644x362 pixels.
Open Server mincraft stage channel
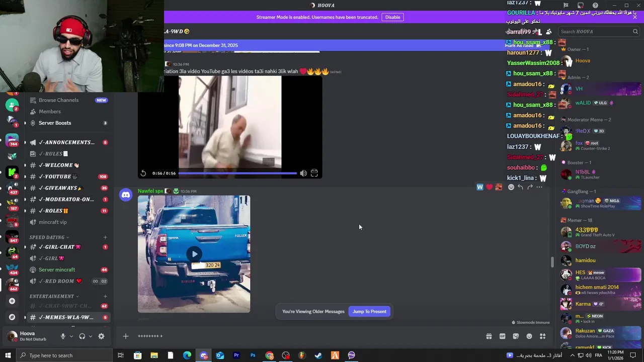click(x=57, y=269)
